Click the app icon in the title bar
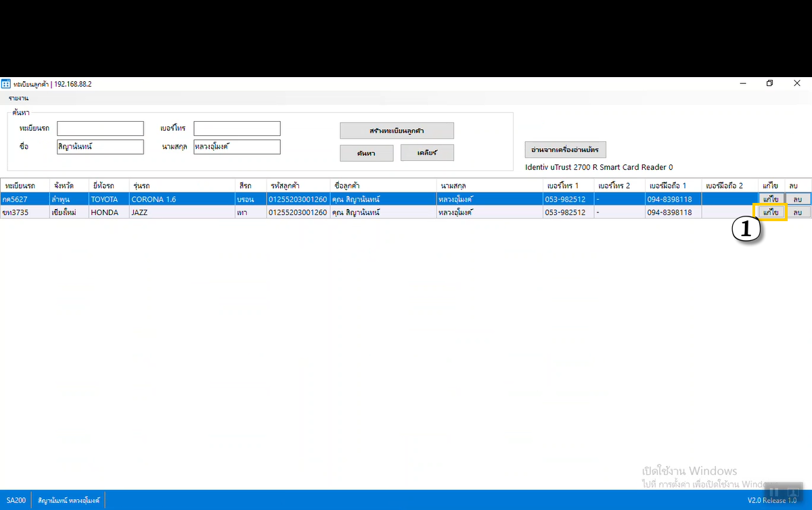The width and height of the screenshot is (812, 510). coord(6,84)
